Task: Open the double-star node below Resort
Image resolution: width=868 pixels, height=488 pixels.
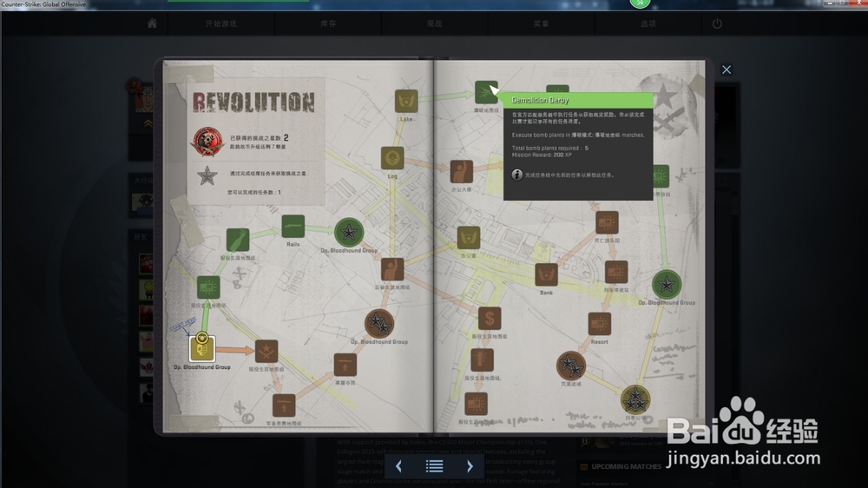Action: click(x=571, y=366)
